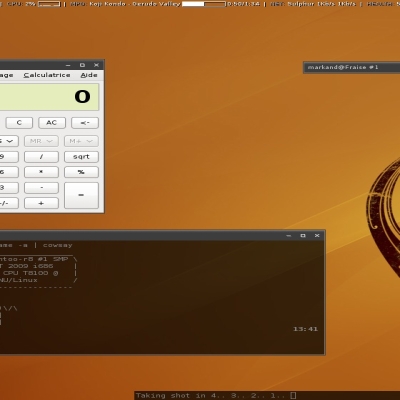Image resolution: width=400 pixels, height=400 pixels.
Task: Click the 'cowsay' word in terminal
Action: 57,245
